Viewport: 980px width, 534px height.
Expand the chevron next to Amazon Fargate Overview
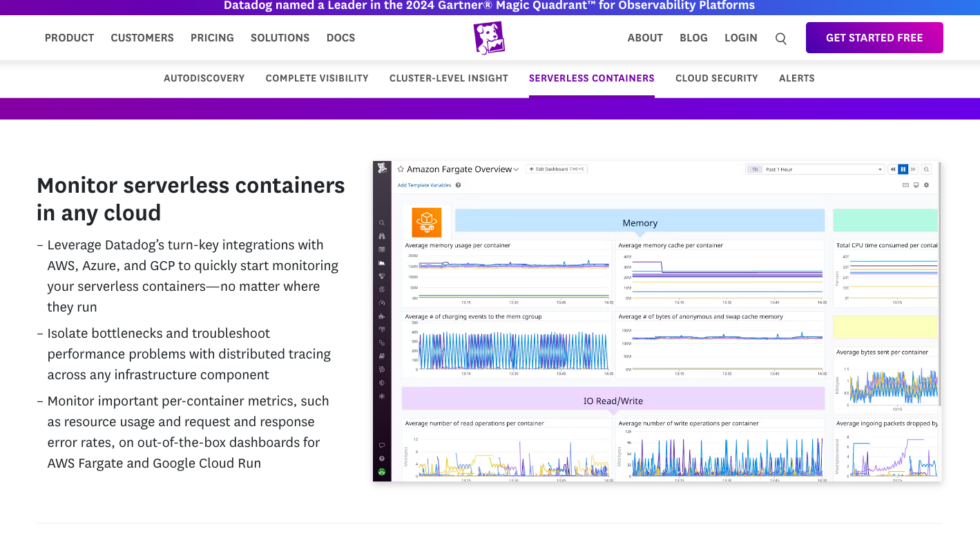pyautogui.click(x=517, y=169)
